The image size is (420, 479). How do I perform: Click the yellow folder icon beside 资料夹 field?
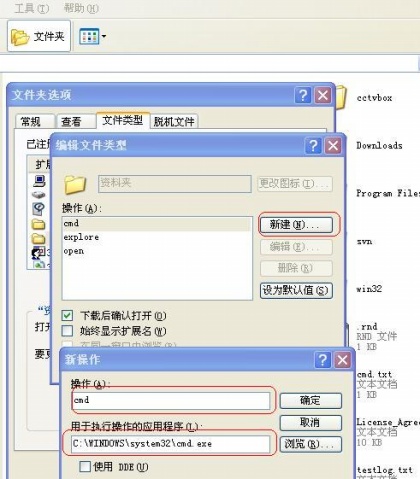[x=75, y=184]
